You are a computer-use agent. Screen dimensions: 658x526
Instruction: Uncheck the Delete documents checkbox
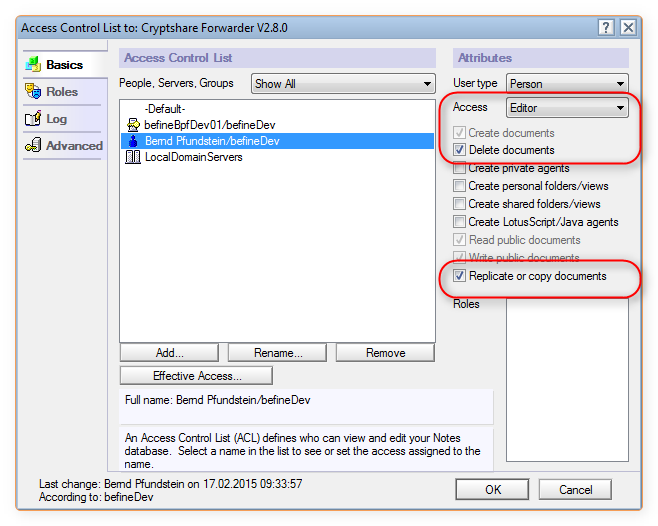tap(460, 150)
